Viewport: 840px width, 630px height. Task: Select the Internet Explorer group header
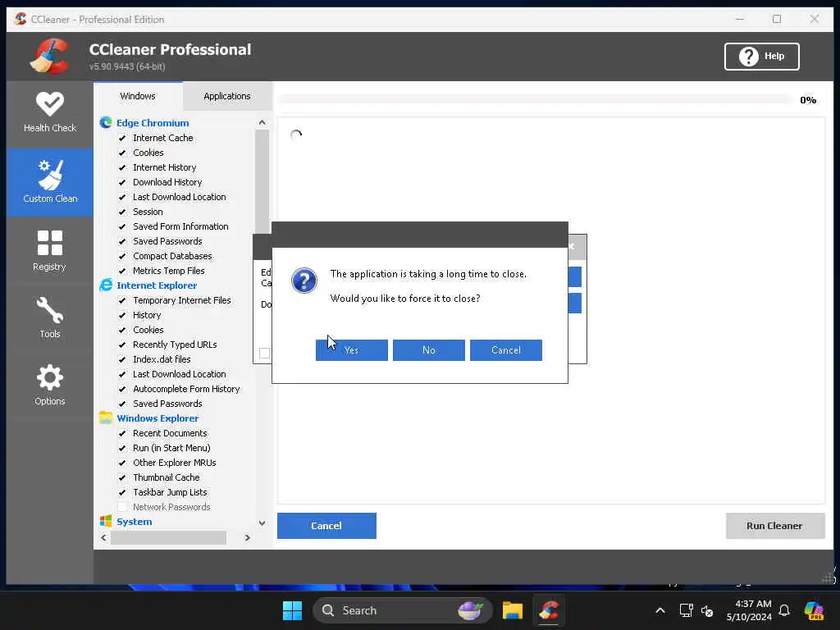157,285
